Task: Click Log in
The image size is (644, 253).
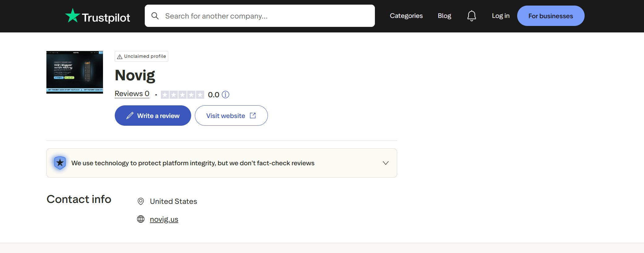Action: pos(500,16)
